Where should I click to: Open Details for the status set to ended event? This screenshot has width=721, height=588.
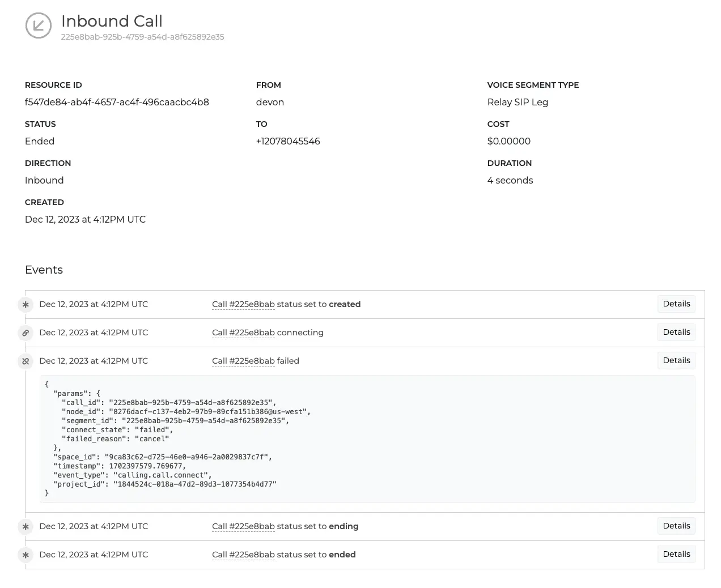676,555
